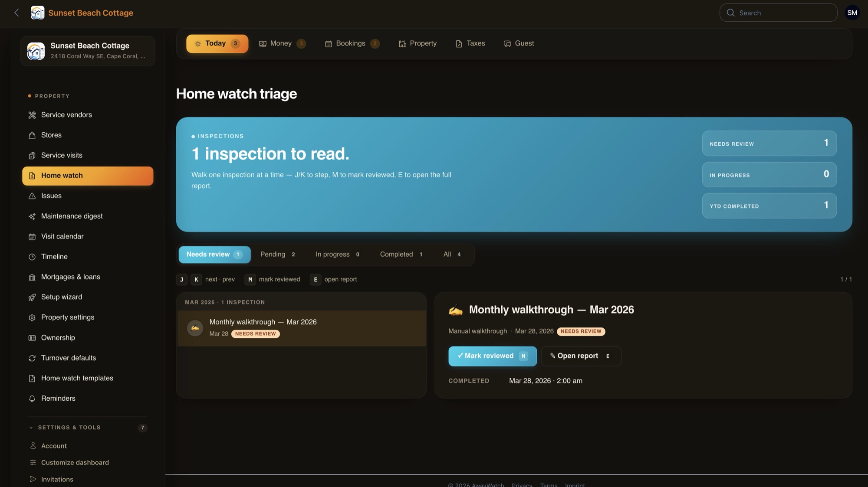Screen dimensions: 868x487
Task: Open the Guest tab
Action: tap(519, 43)
